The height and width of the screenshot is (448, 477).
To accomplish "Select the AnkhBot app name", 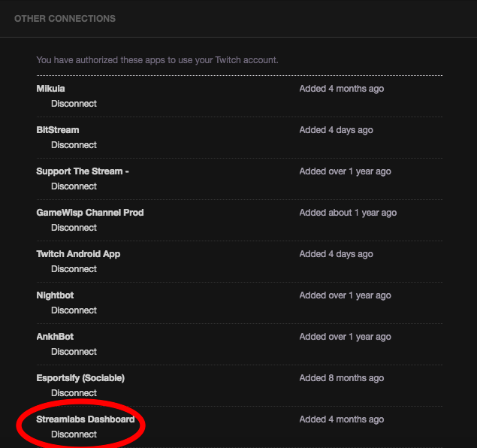I will point(55,337).
